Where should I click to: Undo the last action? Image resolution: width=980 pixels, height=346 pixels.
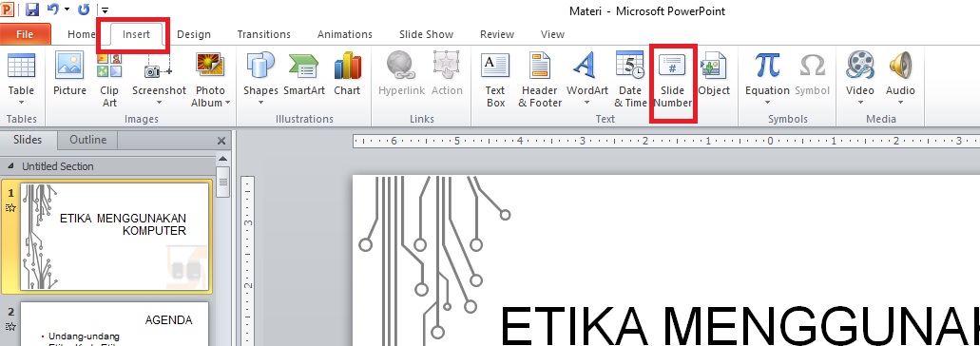[x=53, y=10]
